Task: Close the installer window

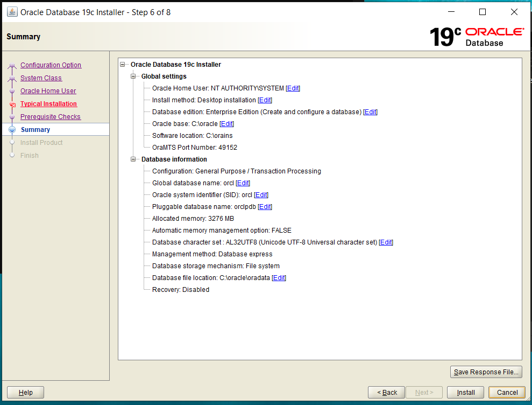Action: point(514,12)
